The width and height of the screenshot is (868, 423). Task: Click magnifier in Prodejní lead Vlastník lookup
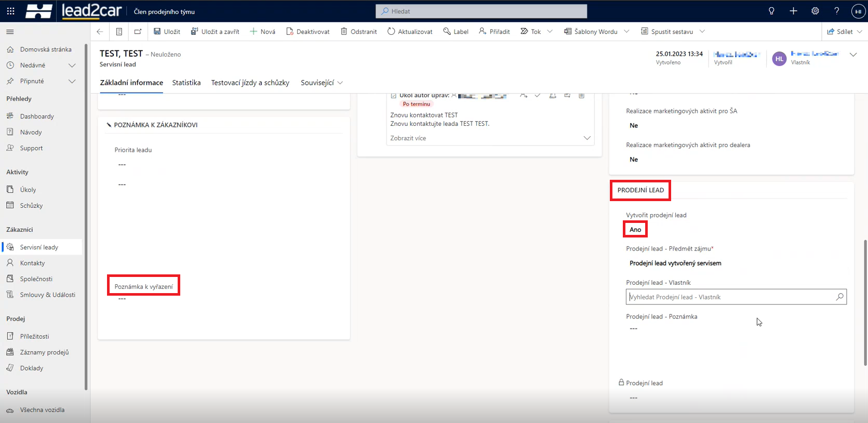839,297
